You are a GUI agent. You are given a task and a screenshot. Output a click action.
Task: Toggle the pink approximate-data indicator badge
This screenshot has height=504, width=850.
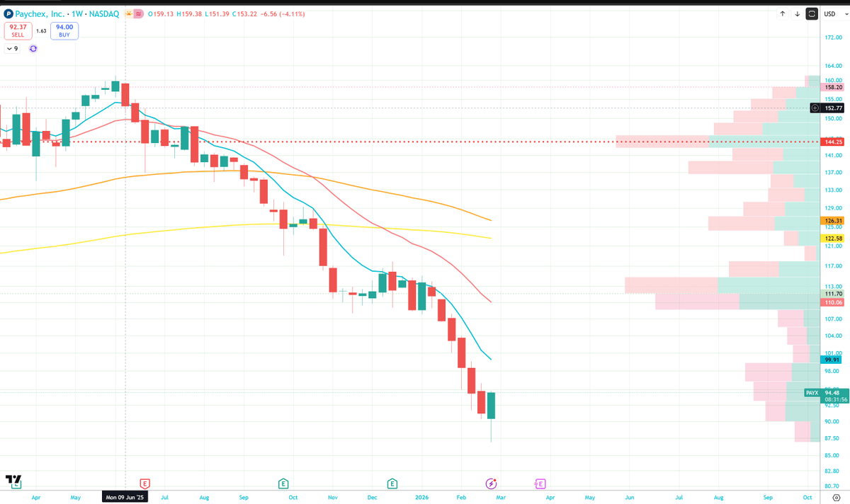(x=139, y=13)
